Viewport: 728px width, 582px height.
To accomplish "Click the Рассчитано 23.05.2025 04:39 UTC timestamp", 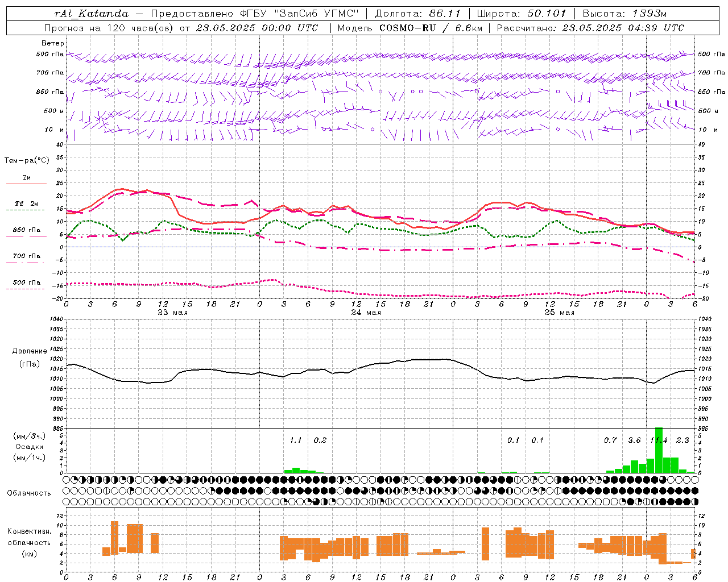I will (590, 28).
